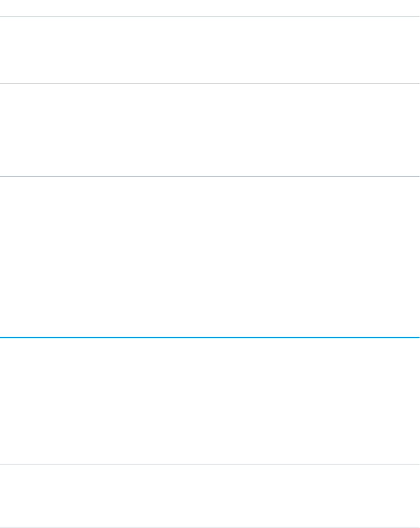Click the thick blue horizontal divider line
The image size is (420, 528).
point(210,337)
